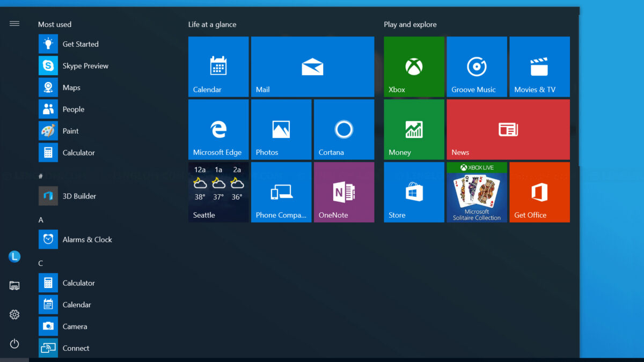Expand the hamburger menu in Start
Viewport: 644px width, 362px height.
[14, 24]
